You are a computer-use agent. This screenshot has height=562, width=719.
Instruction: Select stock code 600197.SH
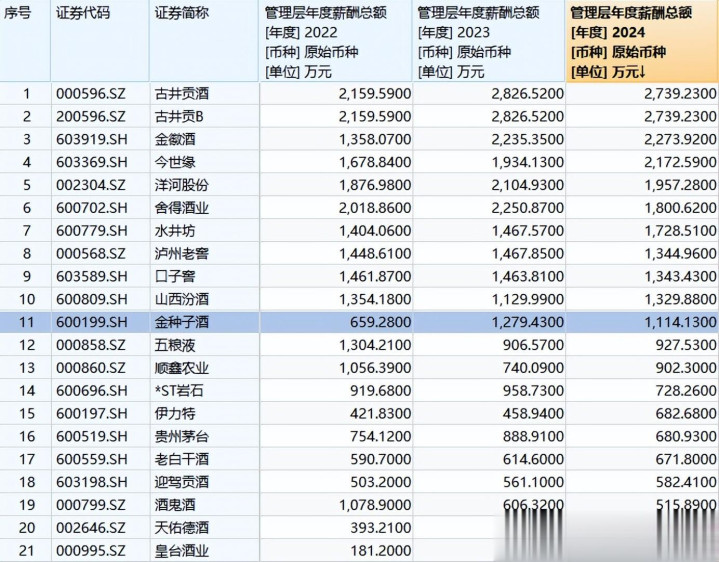[x=92, y=414]
